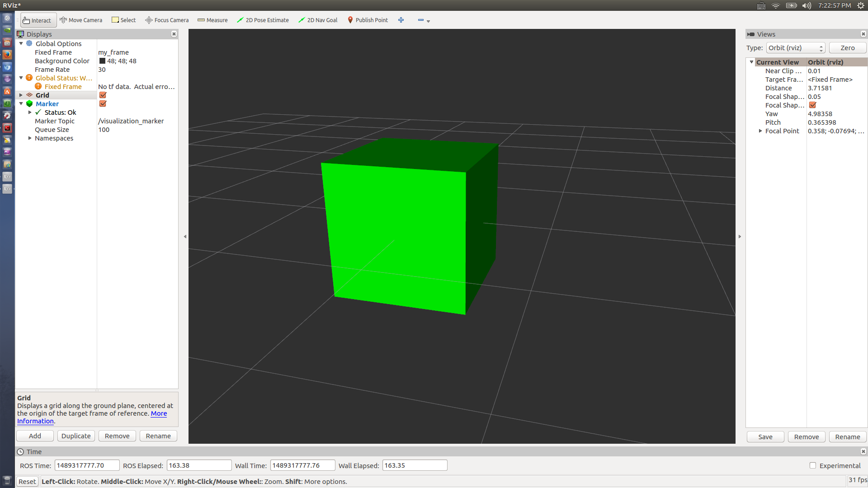868x488 pixels.
Task: Expand the Namespaces node
Action: [x=30, y=138]
